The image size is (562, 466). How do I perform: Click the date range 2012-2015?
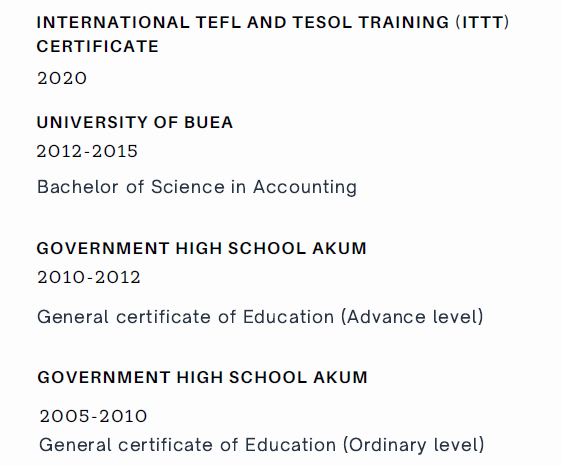(x=87, y=151)
